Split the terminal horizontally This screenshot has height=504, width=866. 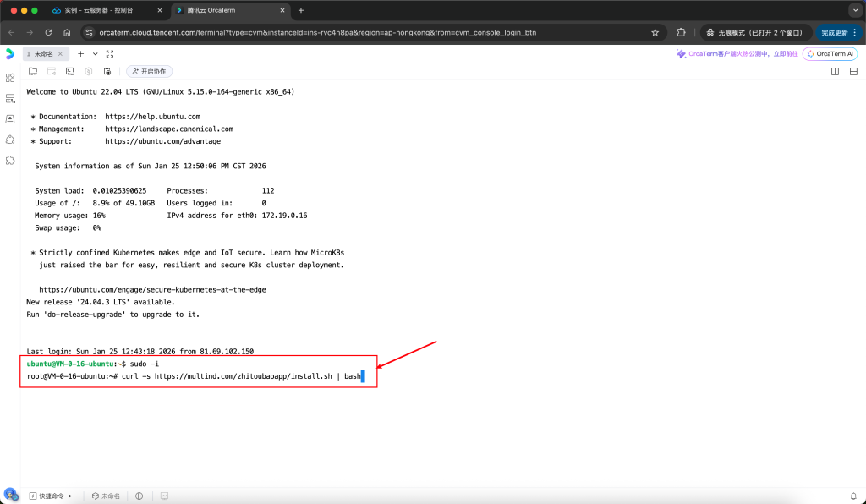pyautogui.click(x=853, y=71)
